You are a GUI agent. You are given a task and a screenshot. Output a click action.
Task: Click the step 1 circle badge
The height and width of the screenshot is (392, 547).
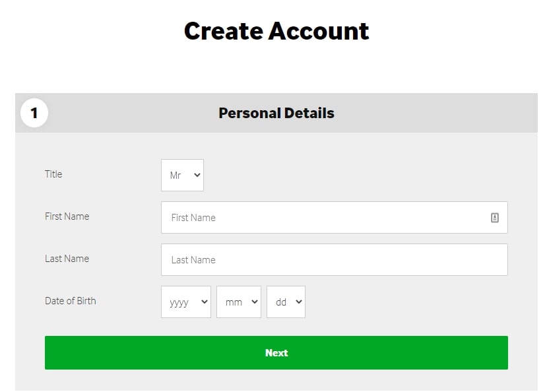(34, 113)
